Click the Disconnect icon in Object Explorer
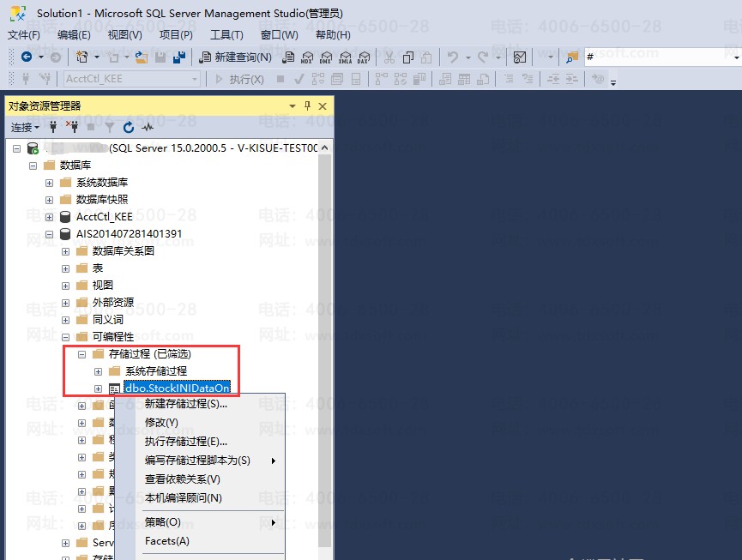 [72, 127]
